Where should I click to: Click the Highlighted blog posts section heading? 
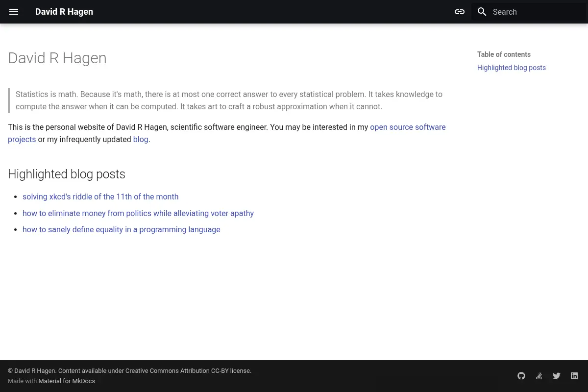pos(67,174)
